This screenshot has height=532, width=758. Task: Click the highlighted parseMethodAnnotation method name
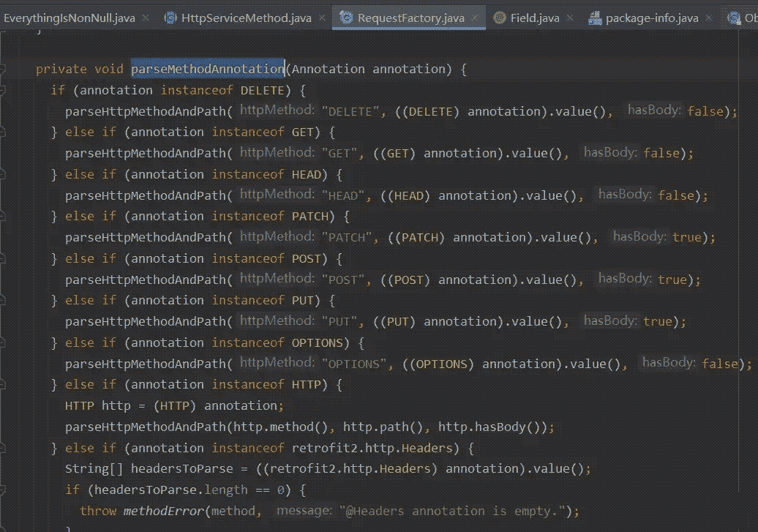click(208, 70)
